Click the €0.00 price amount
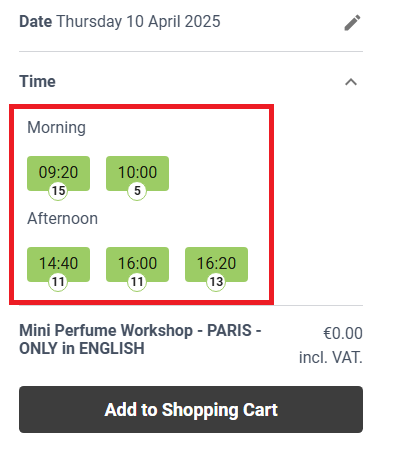This screenshot has width=397, height=450. pyautogui.click(x=343, y=333)
